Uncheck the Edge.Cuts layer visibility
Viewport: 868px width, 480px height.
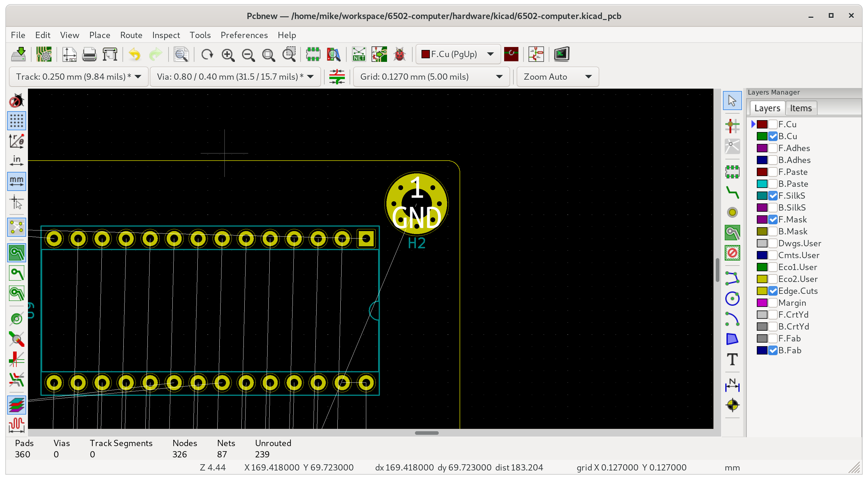click(x=773, y=291)
